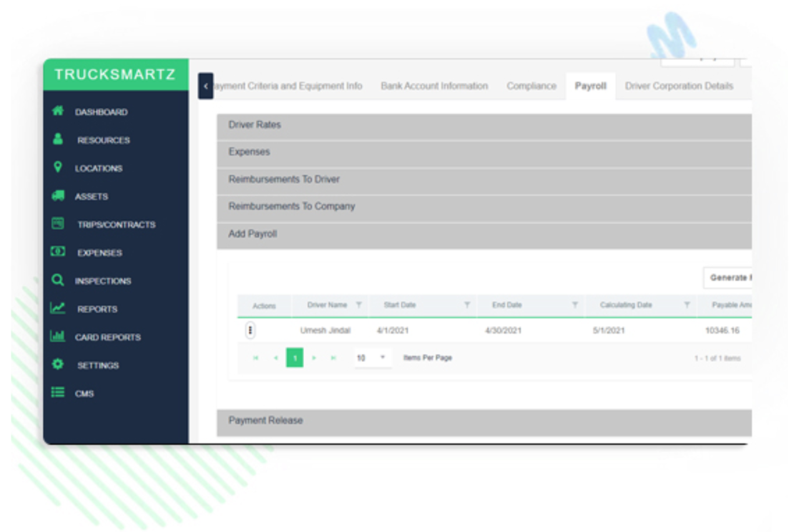Click the Expenses money icon

click(x=58, y=251)
